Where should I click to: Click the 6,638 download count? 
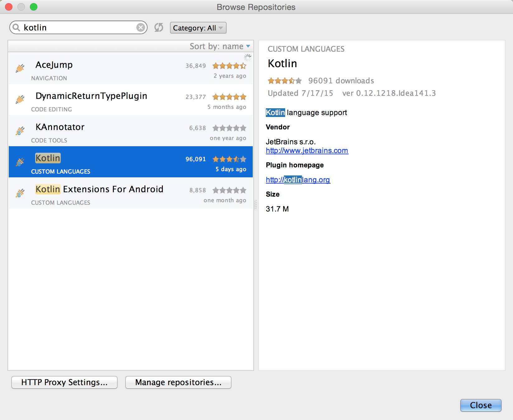[198, 128]
